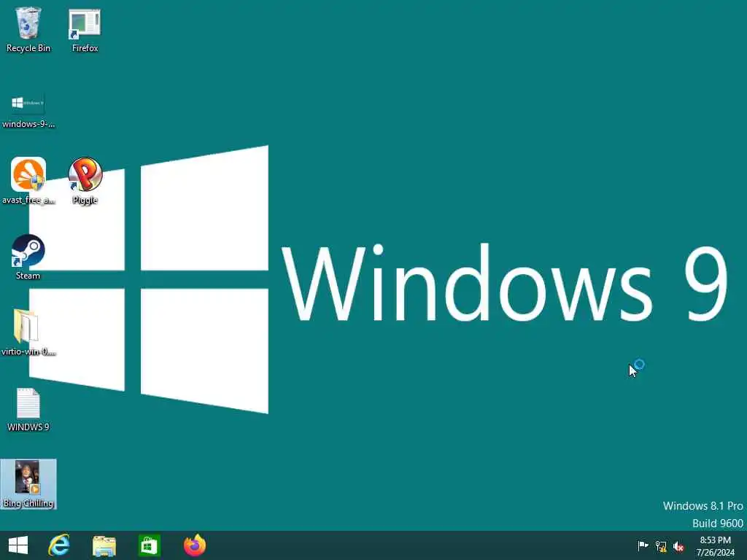
Task: Click the date 7/26/2024 in tray
Action: (715, 553)
